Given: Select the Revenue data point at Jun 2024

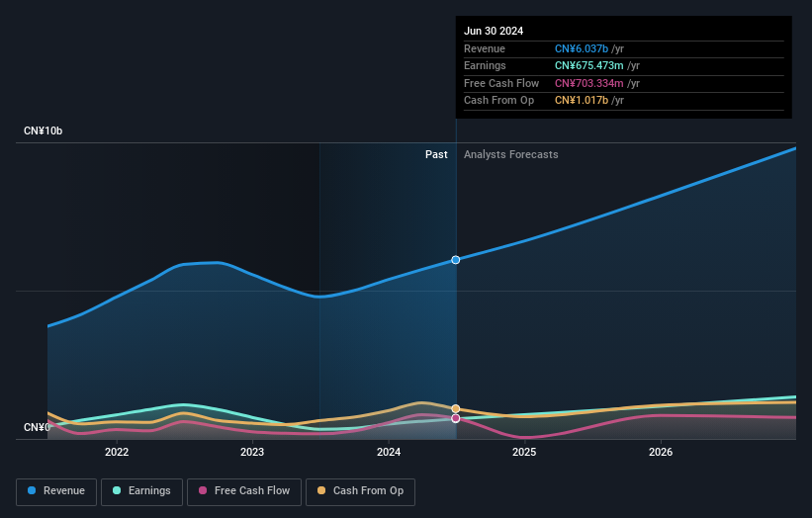Looking at the screenshot, I should coord(456,260).
